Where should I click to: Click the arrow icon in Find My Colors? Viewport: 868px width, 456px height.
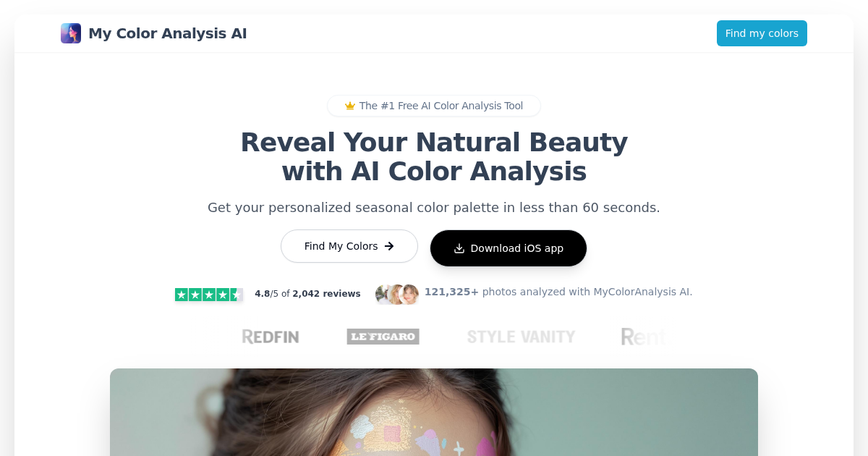pyautogui.click(x=389, y=246)
